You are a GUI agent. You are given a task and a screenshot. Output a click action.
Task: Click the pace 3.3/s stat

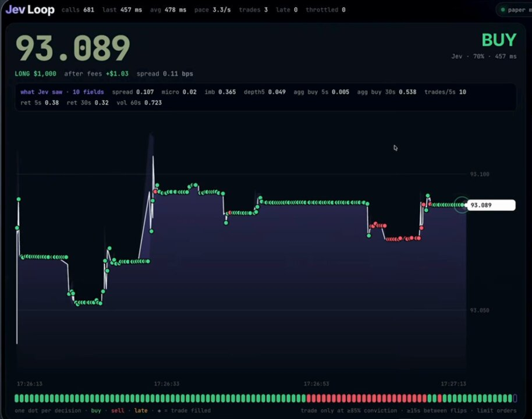point(212,10)
